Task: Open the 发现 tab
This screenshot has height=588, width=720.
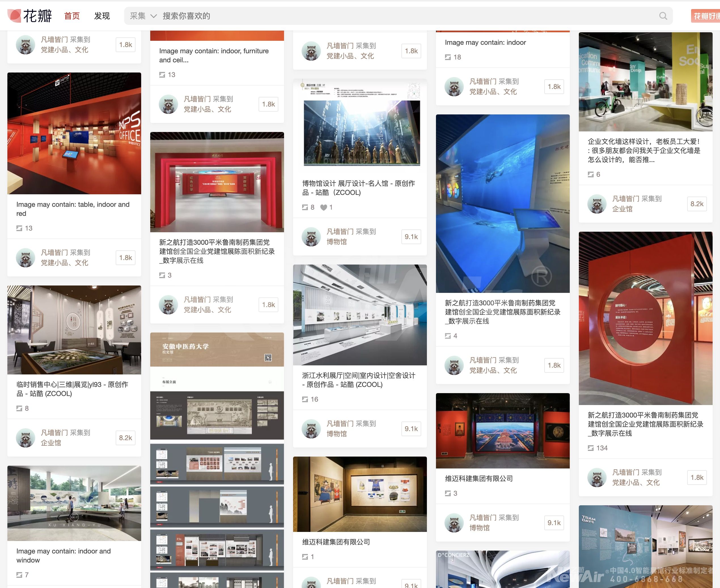Action: (x=102, y=16)
